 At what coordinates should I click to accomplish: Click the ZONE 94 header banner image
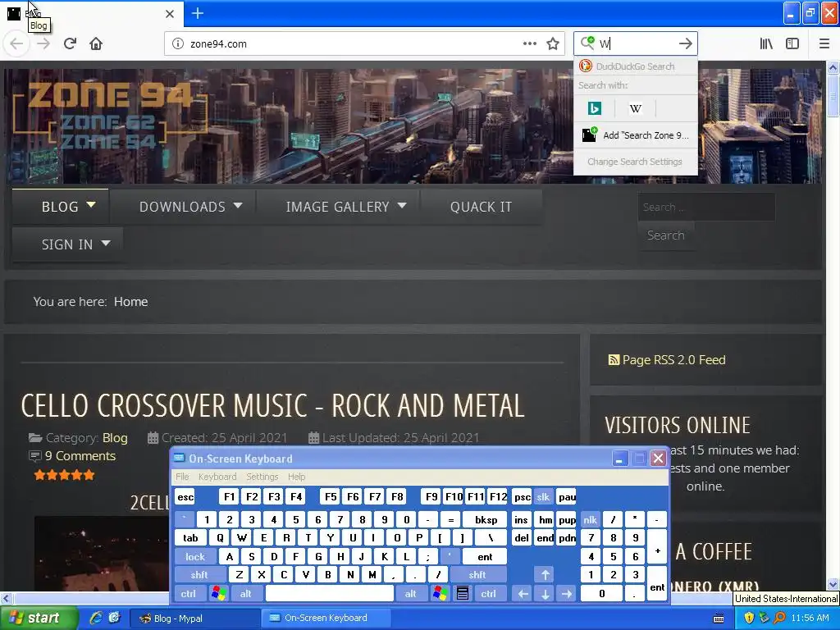413,126
